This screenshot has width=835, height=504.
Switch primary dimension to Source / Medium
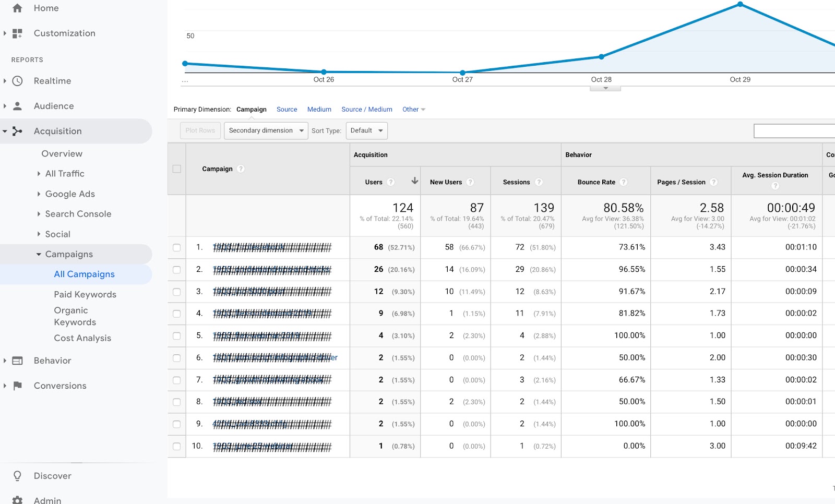[367, 110]
